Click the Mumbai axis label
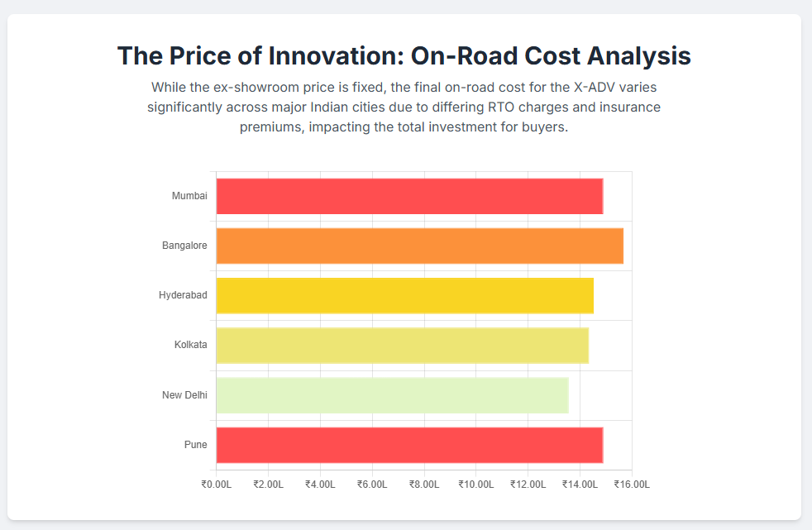The width and height of the screenshot is (812, 530). click(189, 196)
